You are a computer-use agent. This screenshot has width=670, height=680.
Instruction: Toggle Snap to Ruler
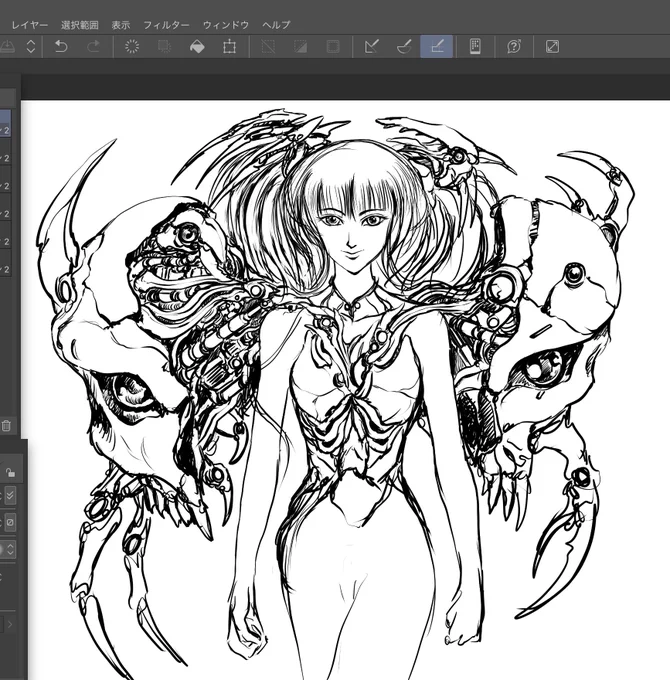click(372, 46)
